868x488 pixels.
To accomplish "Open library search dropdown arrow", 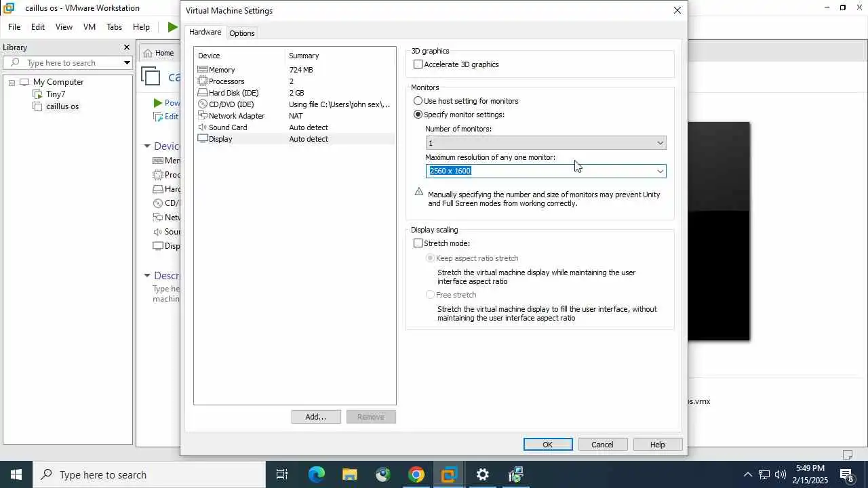I will (127, 62).
